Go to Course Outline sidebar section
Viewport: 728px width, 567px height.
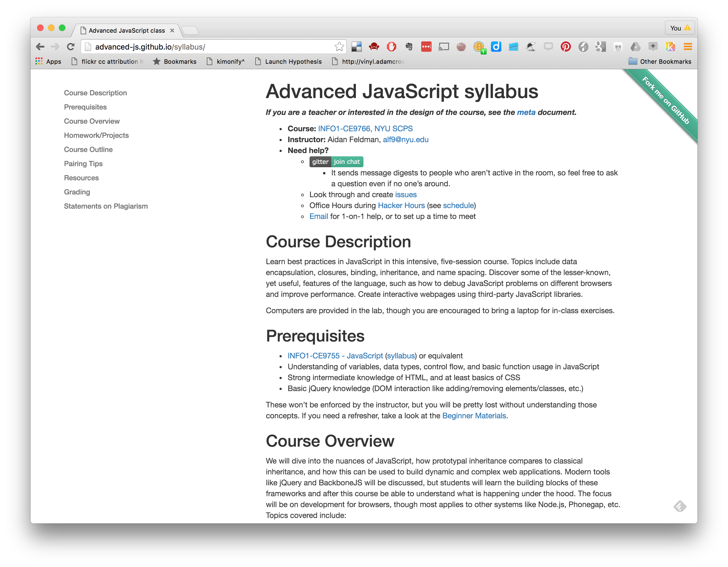(x=88, y=149)
